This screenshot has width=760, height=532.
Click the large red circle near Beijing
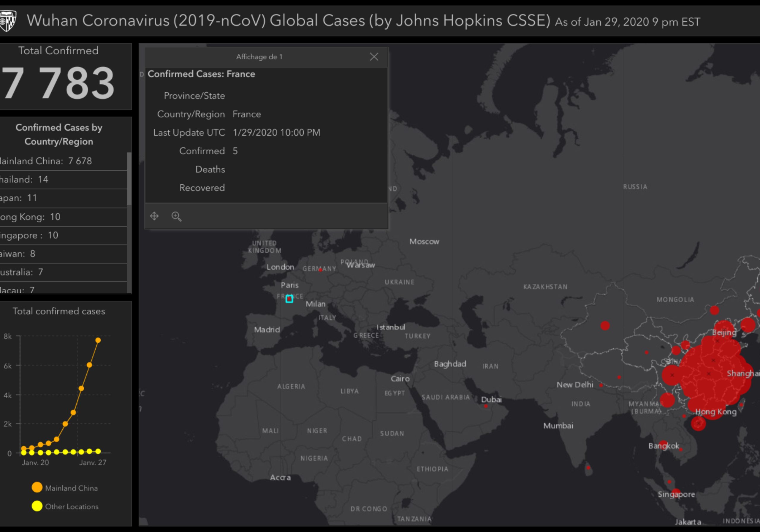pos(724,328)
